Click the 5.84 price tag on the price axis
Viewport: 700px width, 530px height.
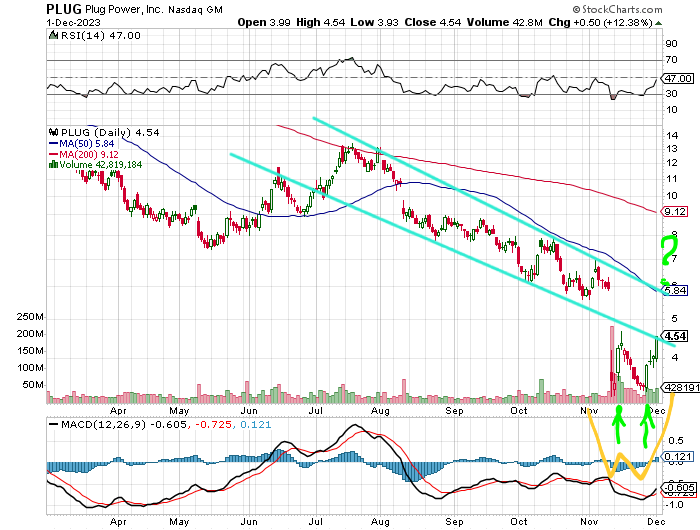(675, 291)
